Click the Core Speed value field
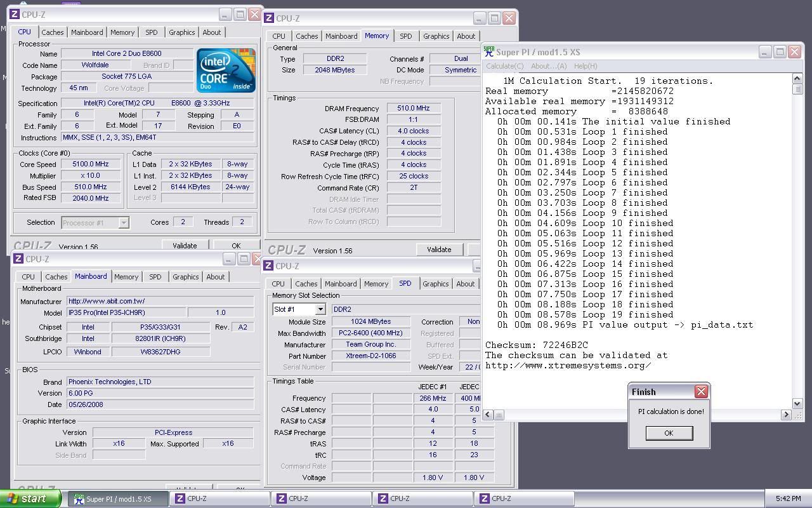This screenshot has height=508, width=812. pos(91,164)
